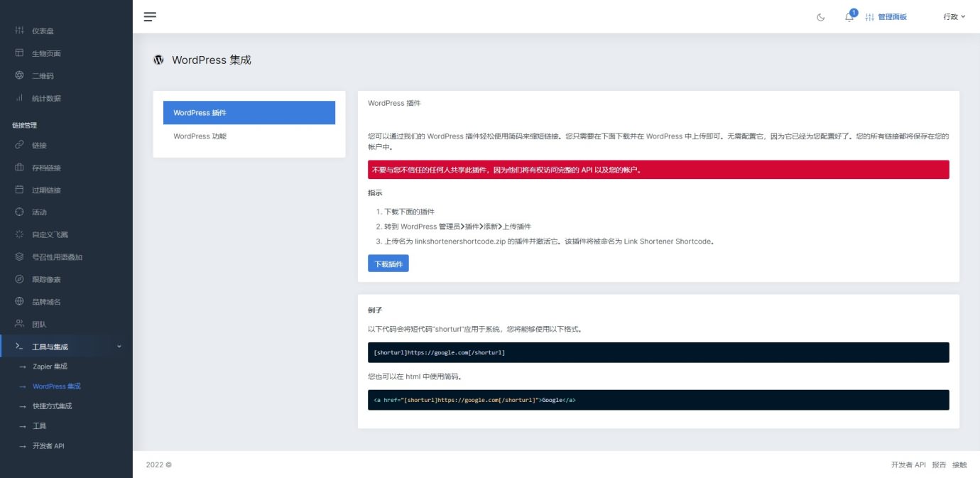
Task: Collapse the 工具与集成 chevron
Action: click(119, 347)
